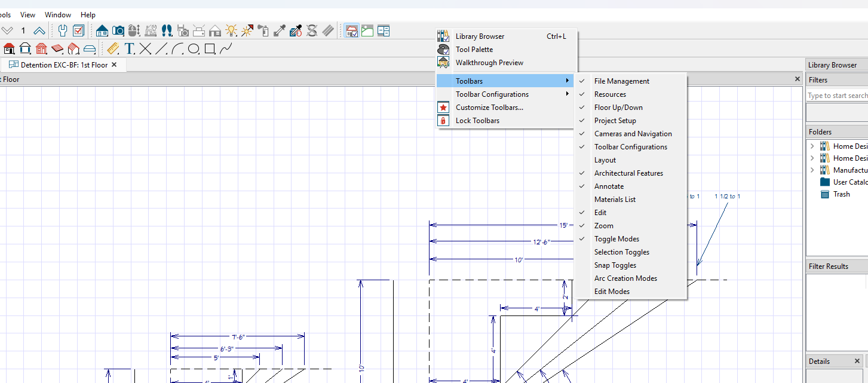Click Customize Toolbars menu entry
Screen dimensions: 868x383
click(489, 108)
